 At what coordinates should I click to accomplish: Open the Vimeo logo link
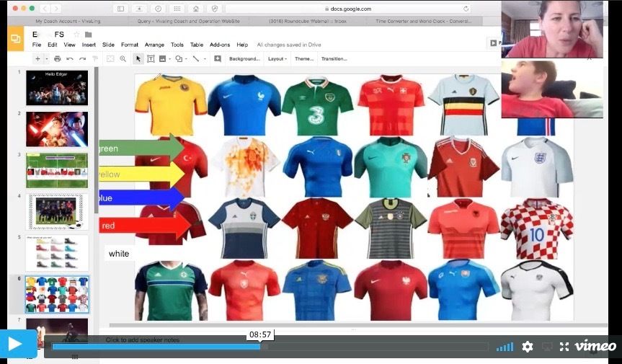(x=596, y=346)
